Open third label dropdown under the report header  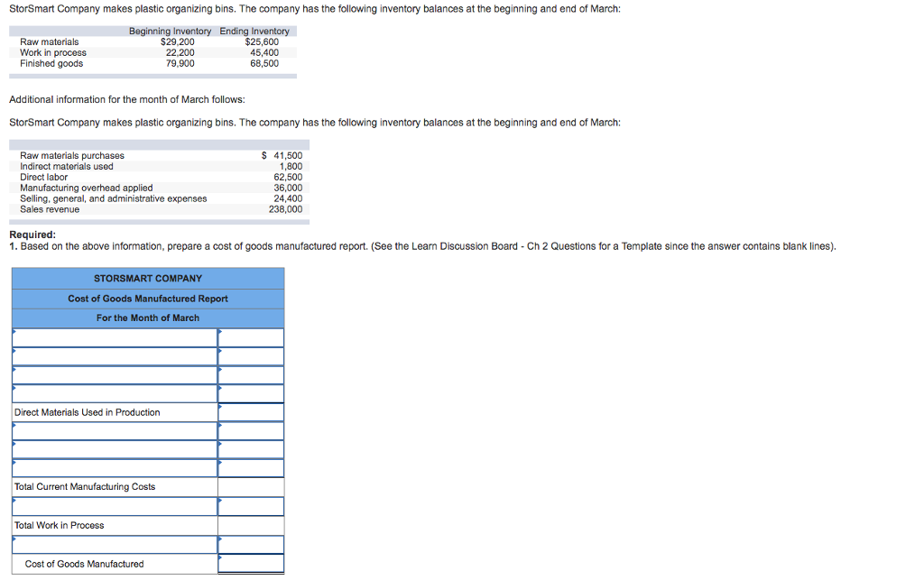(x=115, y=375)
